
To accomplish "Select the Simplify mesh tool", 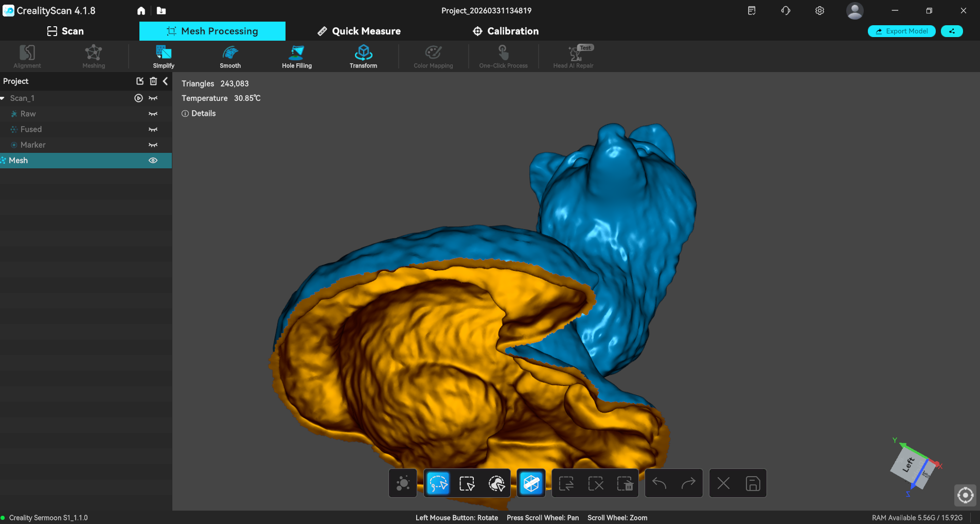I will (x=164, y=57).
